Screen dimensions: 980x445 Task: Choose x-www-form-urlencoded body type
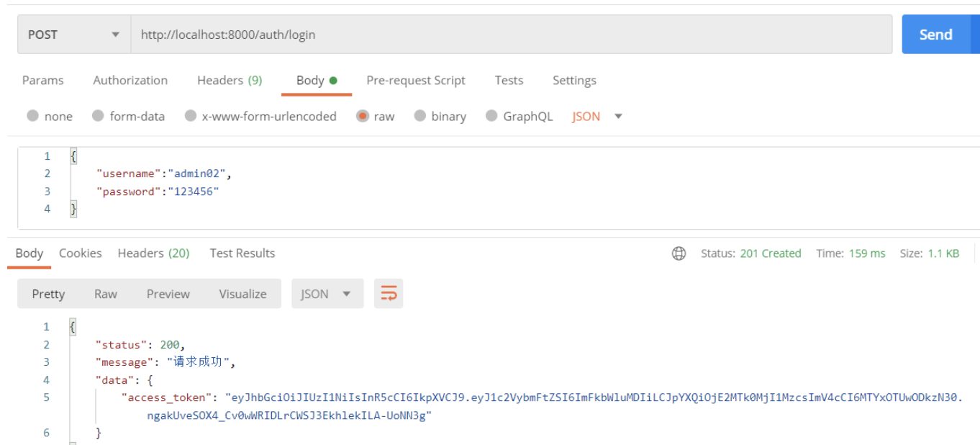(191, 116)
